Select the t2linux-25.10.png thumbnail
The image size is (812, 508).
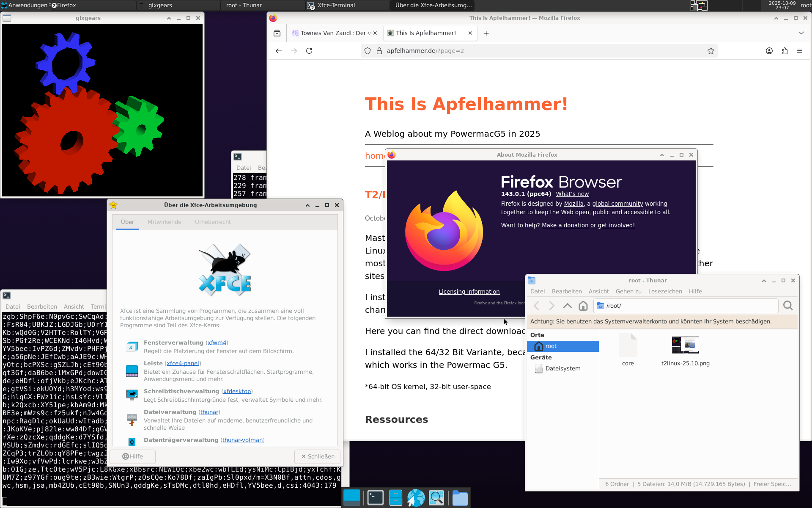[685, 345]
